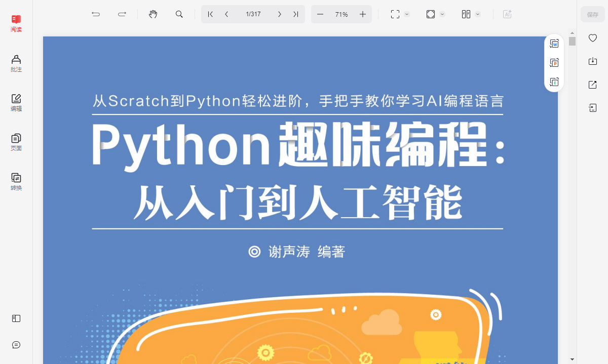
Task: Add document to favorites heart icon
Action: 592,38
